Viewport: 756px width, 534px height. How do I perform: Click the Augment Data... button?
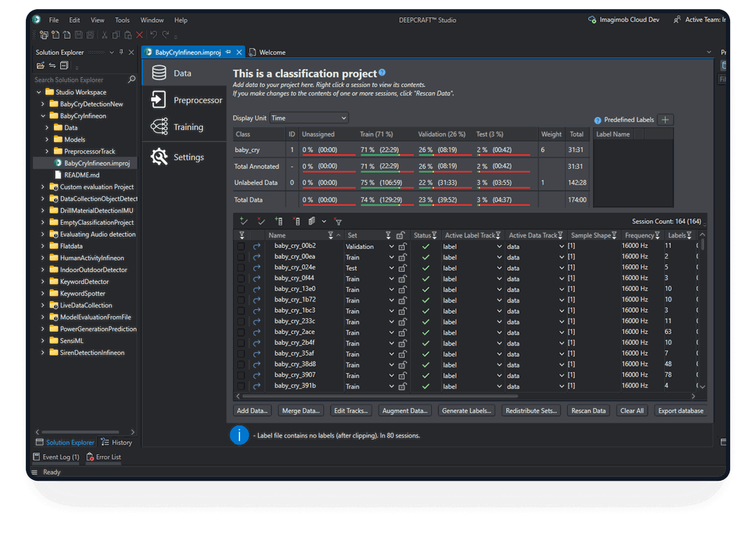click(405, 411)
